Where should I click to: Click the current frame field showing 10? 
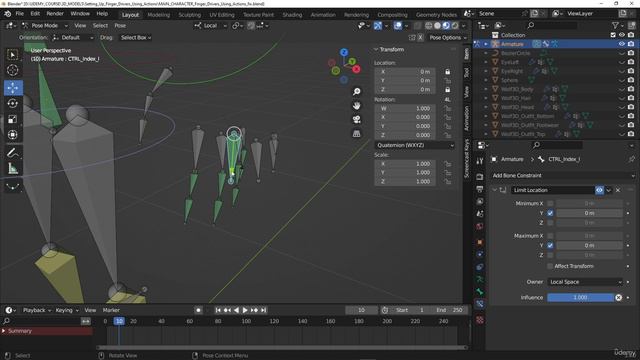pos(361,310)
